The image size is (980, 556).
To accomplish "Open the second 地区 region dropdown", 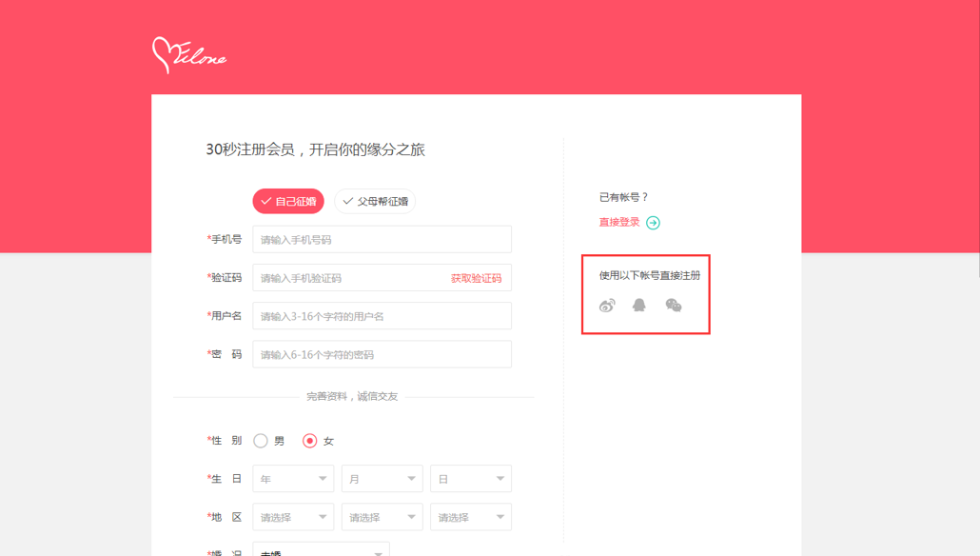I will [x=382, y=517].
